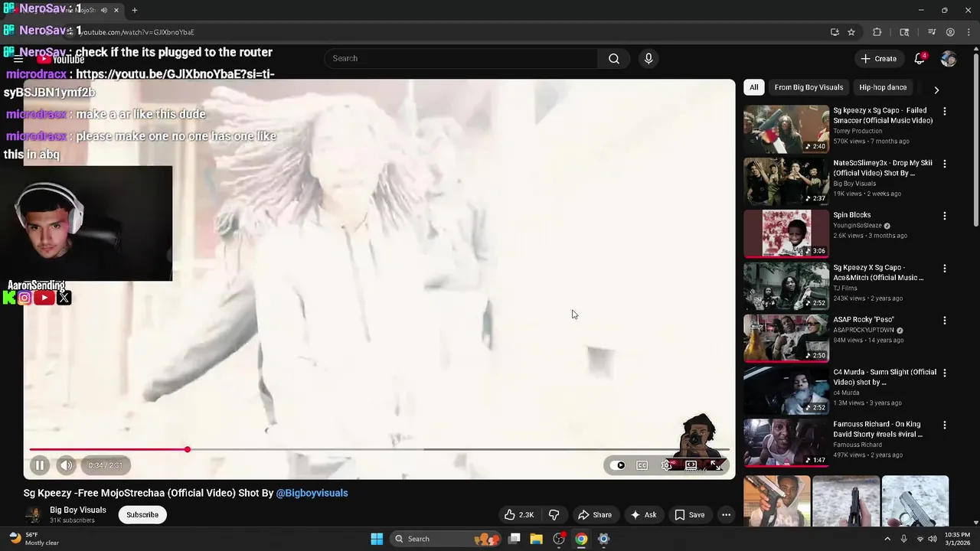980x551 pixels.
Task: Open the @Bigboyvisuals link in title
Action: (x=312, y=494)
